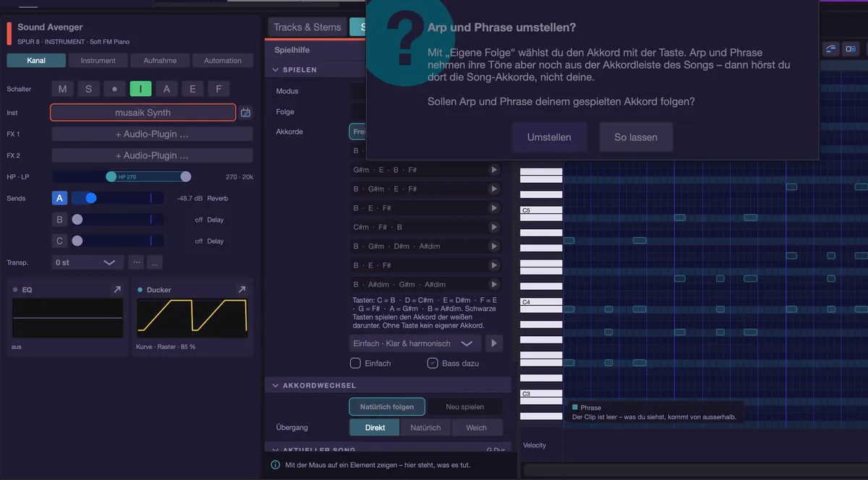
Task: Click the Ducker curve thumbnail
Action: (192, 318)
